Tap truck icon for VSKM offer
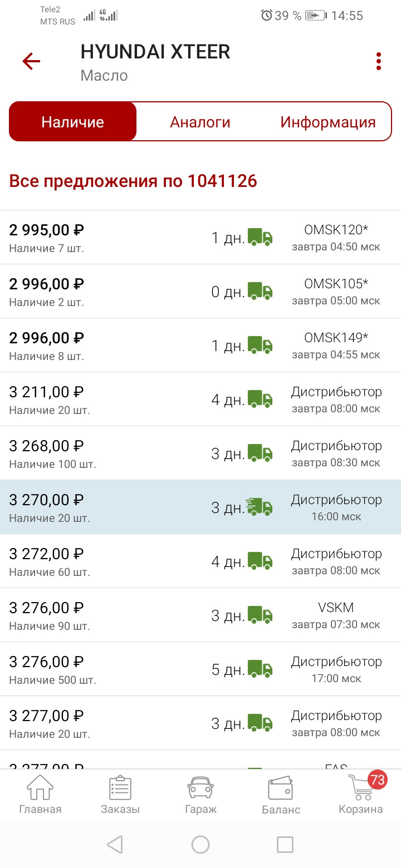 coord(260,615)
